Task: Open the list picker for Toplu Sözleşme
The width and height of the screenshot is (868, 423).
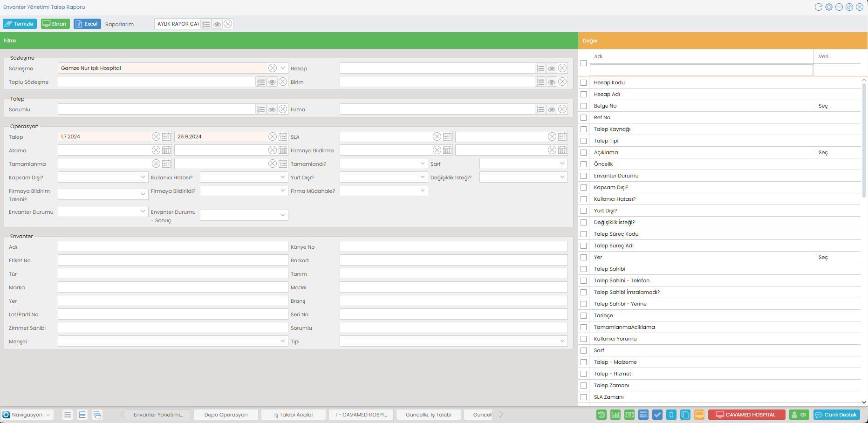Action: [x=261, y=82]
